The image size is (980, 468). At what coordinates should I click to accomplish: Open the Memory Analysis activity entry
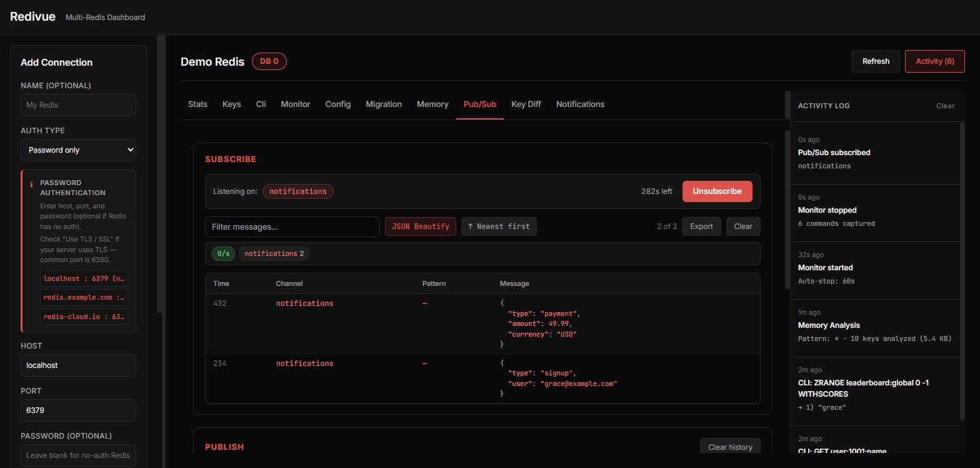[875, 328]
